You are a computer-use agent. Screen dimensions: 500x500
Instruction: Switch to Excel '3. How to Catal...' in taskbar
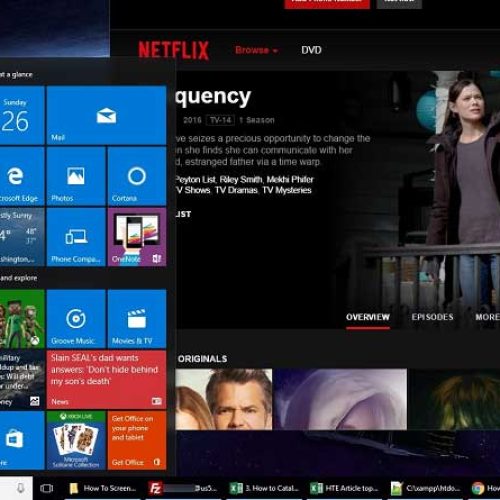(x=264, y=488)
